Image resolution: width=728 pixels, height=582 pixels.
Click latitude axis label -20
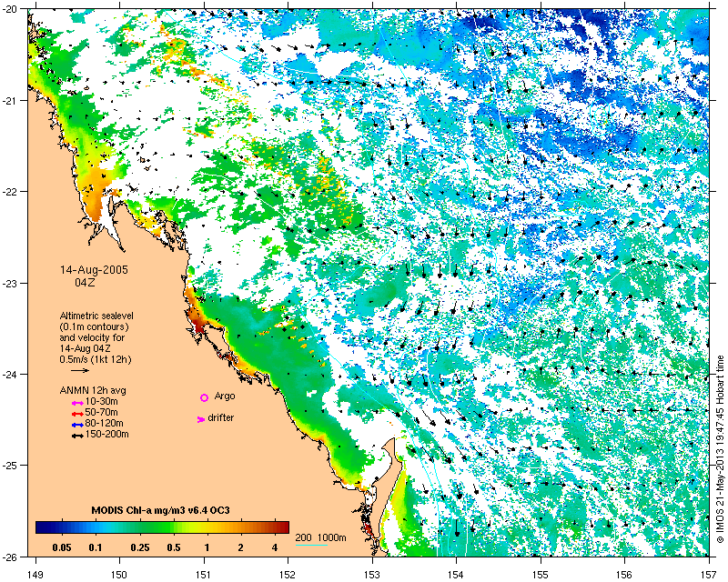pyautogui.click(x=9, y=9)
